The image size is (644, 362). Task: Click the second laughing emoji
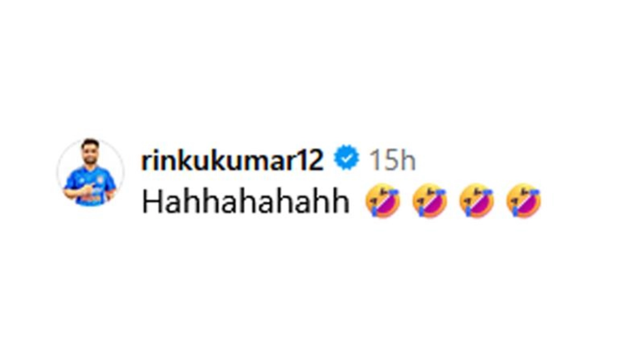click(x=429, y=201)
